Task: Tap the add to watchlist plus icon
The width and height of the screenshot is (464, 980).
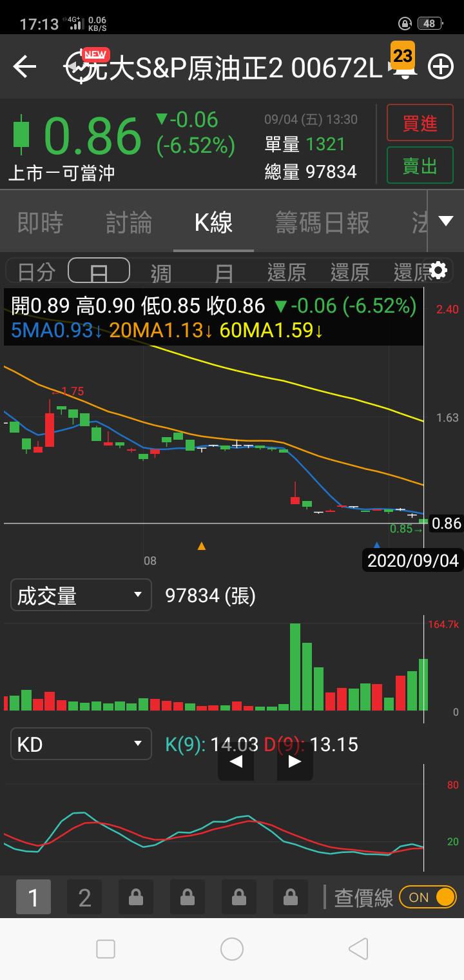Action: (441, 66)
